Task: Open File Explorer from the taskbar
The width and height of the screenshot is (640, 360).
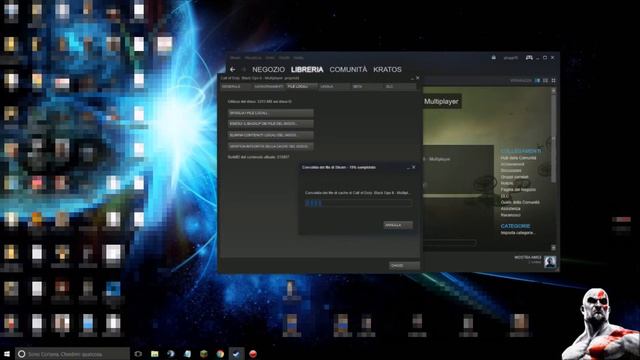Action: coord(154,354)
